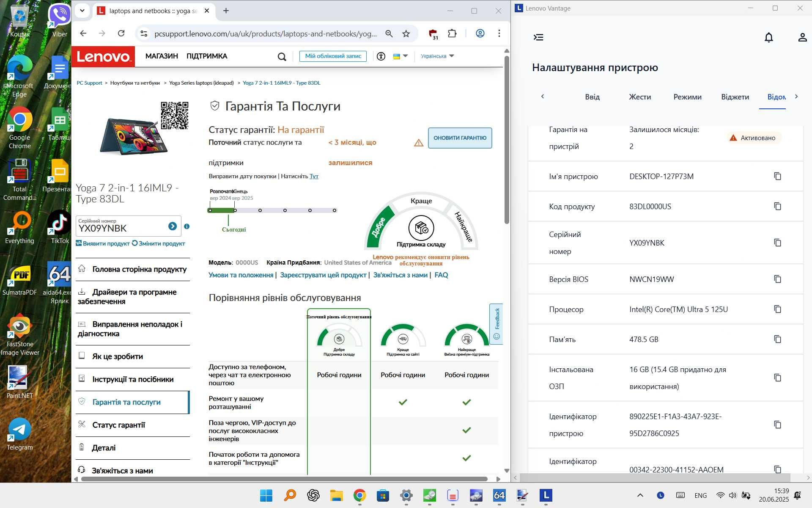Open ПІДТРИМКА menu on Lenovo site
The image size is (812, 508).
(207, 56)
